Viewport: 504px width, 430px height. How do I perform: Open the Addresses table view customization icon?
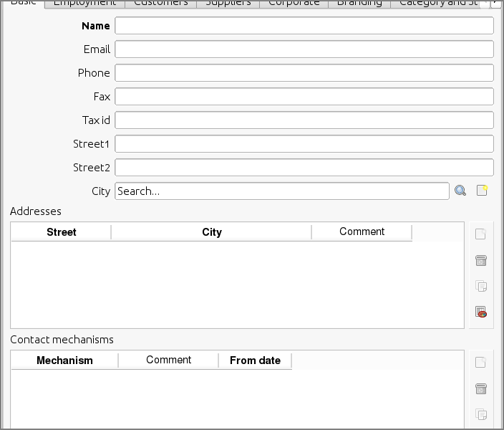point(481,312)
